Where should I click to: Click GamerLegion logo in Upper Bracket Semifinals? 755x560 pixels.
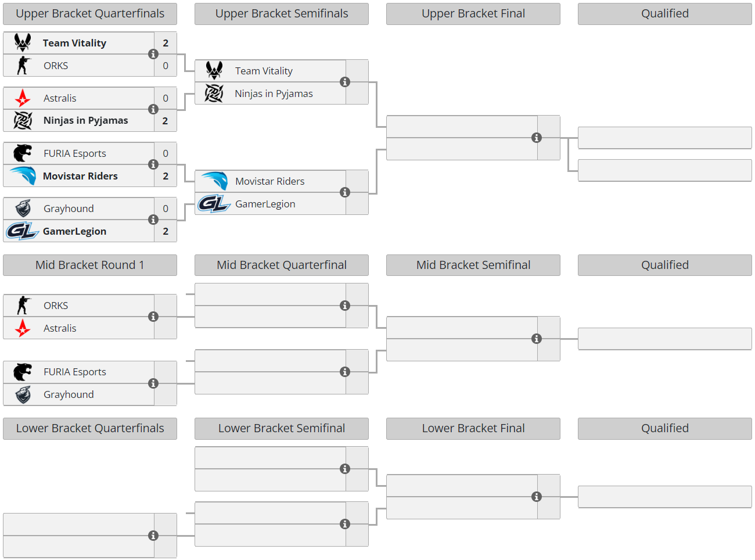[x=214, y=204]
